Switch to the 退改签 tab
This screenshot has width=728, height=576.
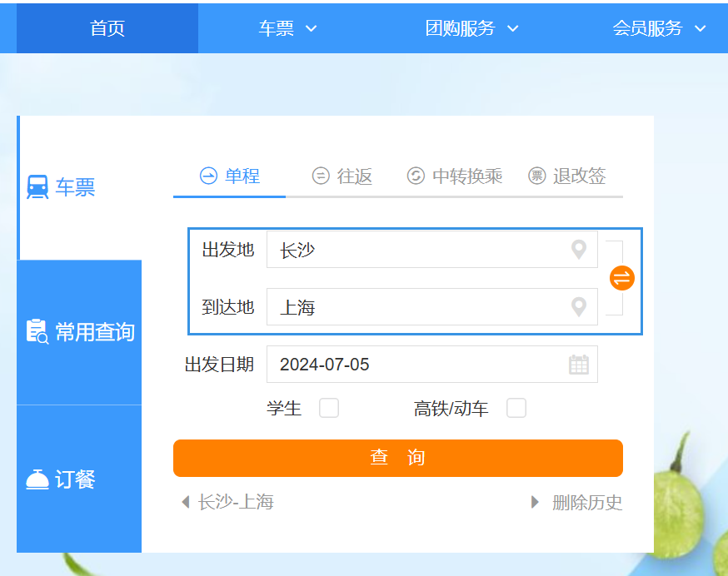tap(567, 176)
